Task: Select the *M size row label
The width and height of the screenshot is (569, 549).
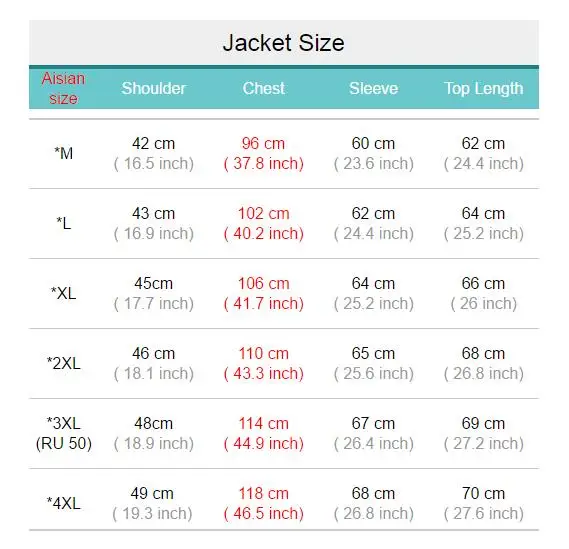Action: pyautogui.click(x=64, y=153)
